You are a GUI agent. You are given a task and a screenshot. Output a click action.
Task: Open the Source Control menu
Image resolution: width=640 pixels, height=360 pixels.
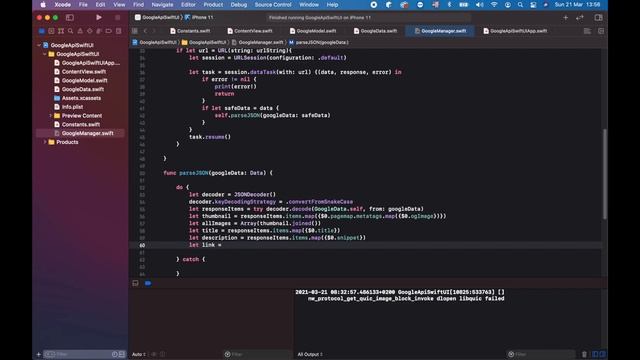click(273, 4)
